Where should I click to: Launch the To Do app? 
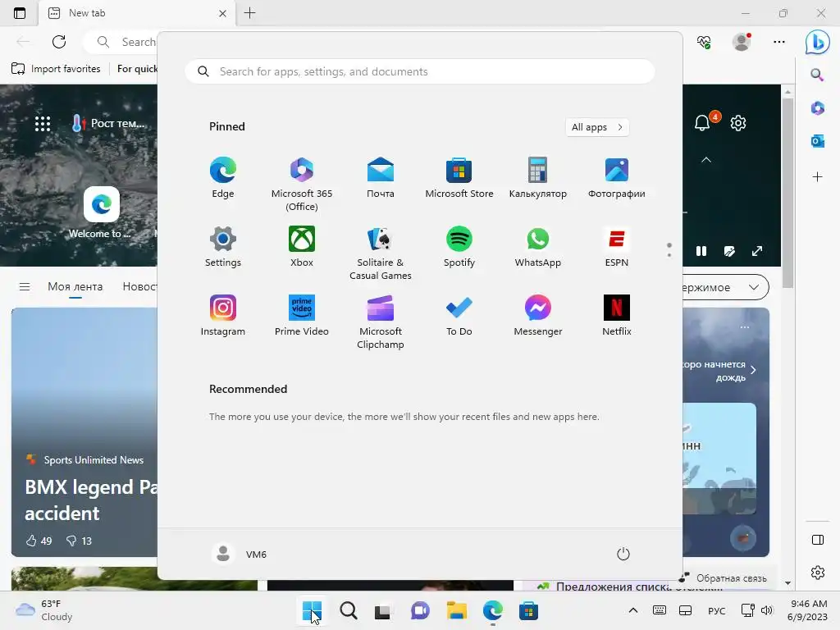[x=459, y=316]
